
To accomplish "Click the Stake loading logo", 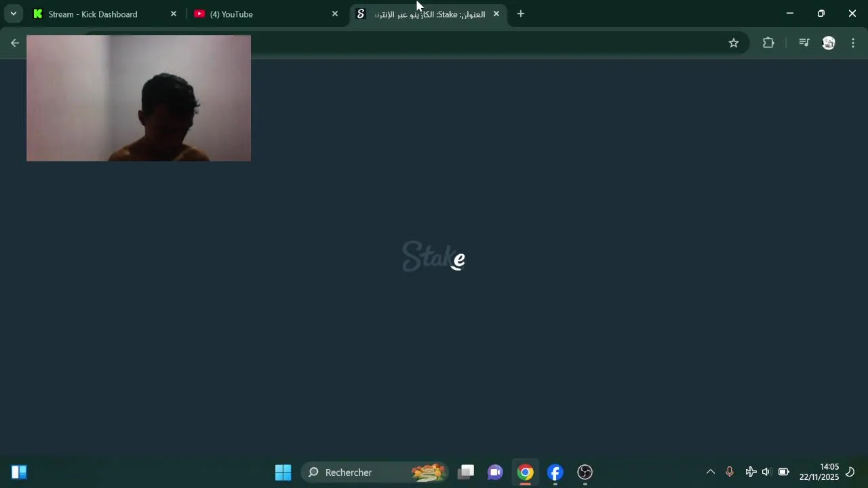I will click(x=434, y=256).
